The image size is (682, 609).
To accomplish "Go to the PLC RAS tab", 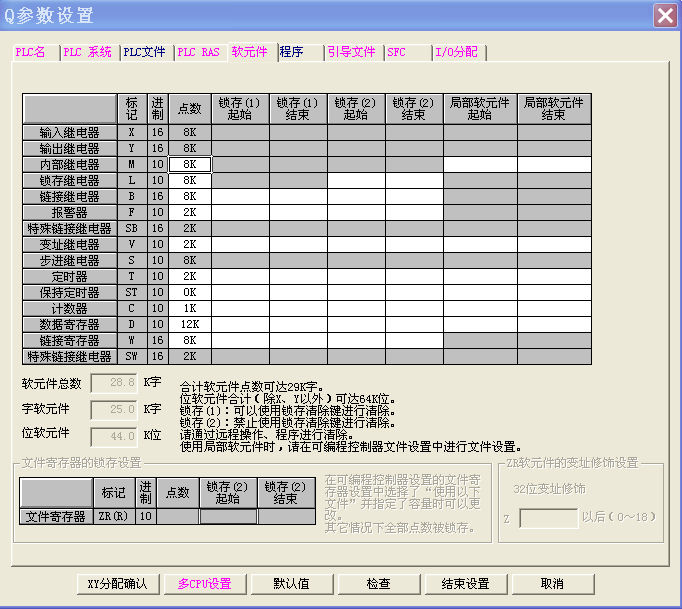I will pos(199,52).
